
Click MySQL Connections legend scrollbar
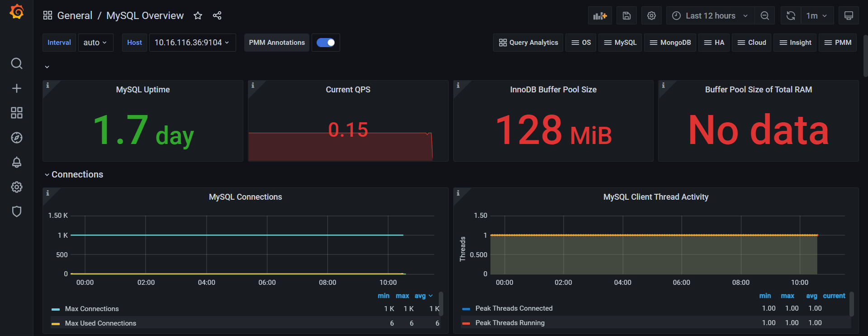point(441,303)
